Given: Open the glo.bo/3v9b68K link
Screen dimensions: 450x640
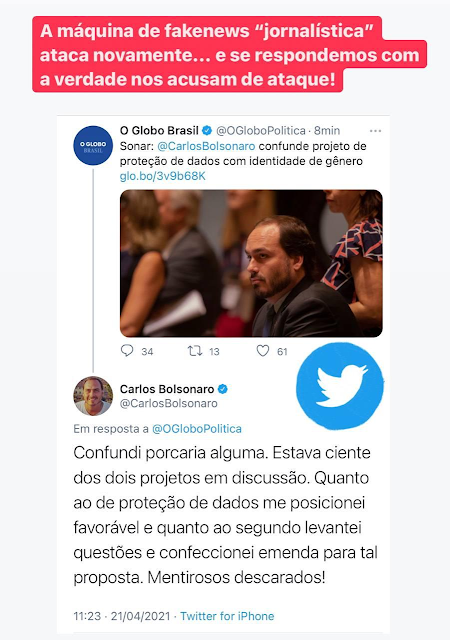Looking at the screenshot, I should pyautogui.click(x=163, y=176).
